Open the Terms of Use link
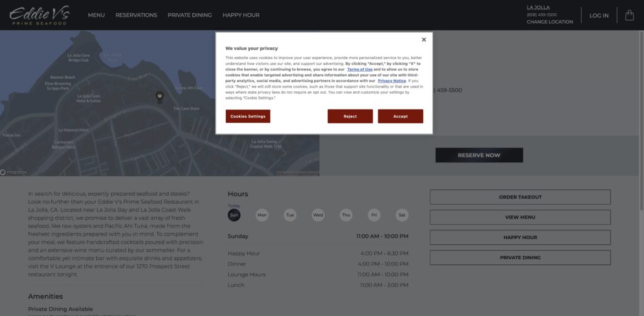The height and width of the screenshot is (316, 644). pos(360,69)
